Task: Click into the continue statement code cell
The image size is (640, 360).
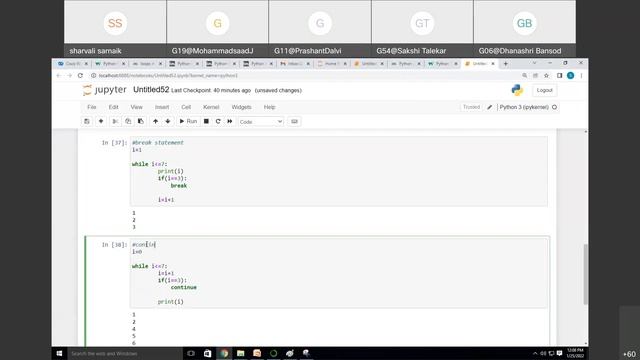Action: click(x=339, y=273)
